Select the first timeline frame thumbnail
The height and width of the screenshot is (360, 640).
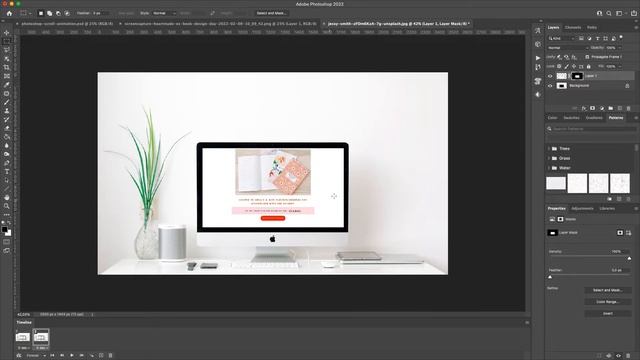click(22, 337)
